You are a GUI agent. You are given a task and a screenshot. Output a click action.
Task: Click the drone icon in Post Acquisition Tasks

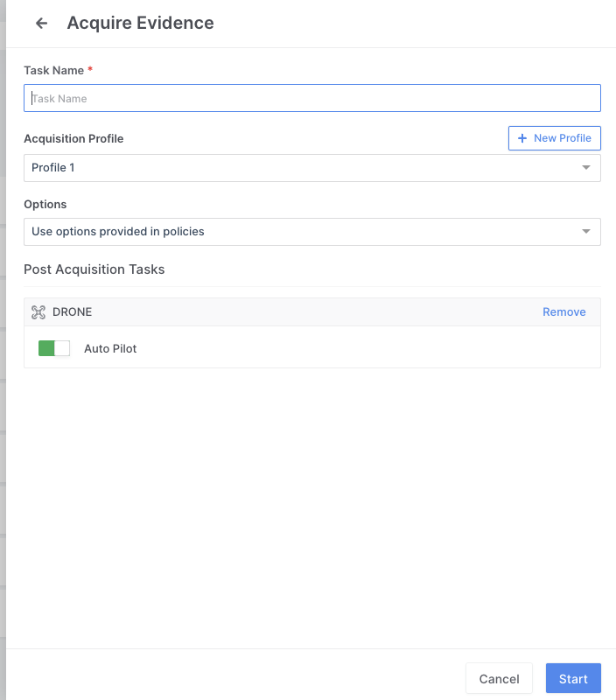pos(38,311)
